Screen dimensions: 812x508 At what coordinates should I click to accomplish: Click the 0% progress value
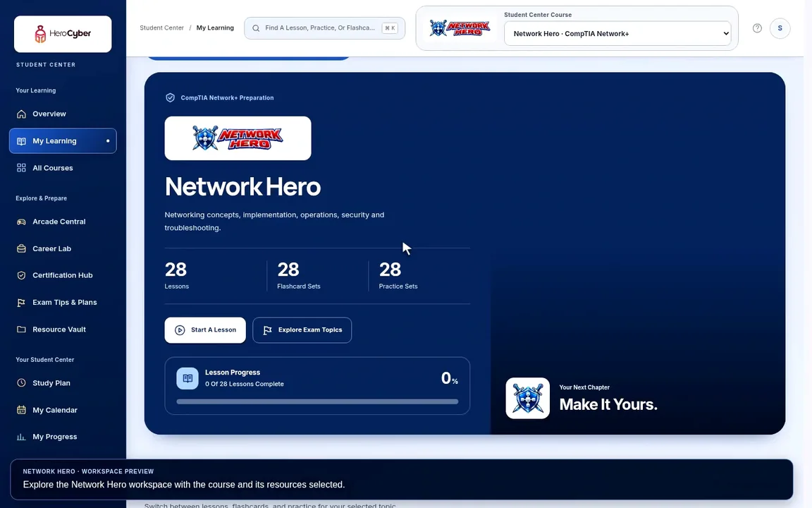tap(450, 378)
